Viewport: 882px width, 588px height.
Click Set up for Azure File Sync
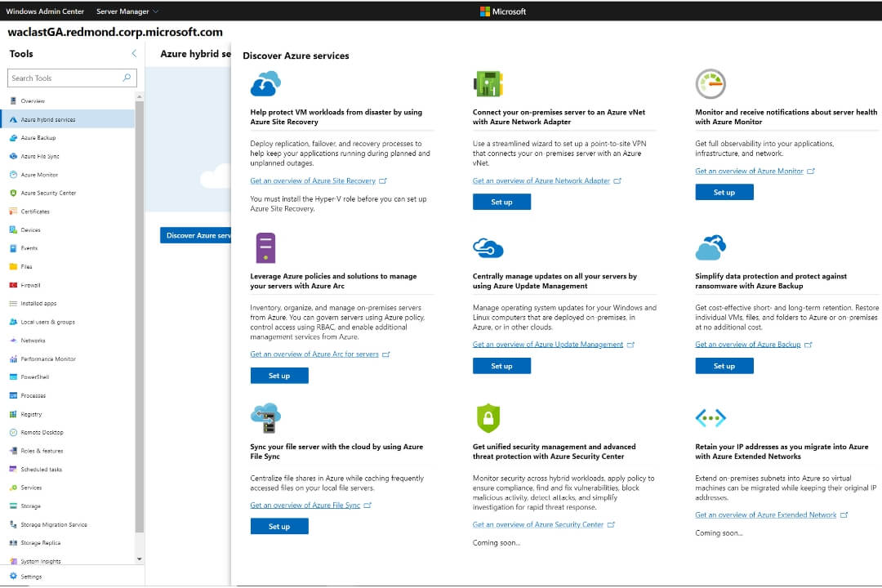(279, 527)
